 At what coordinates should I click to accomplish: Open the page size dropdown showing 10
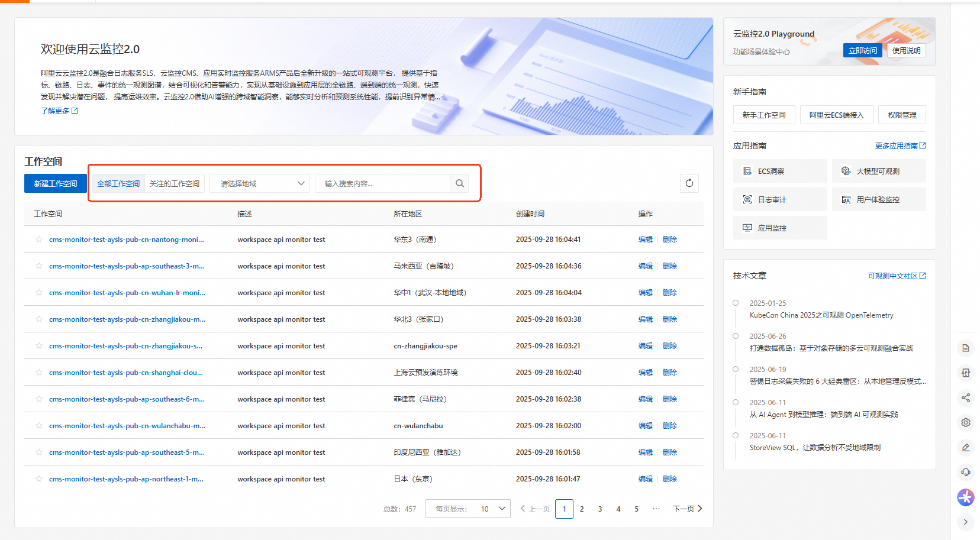tap(468, 509)
